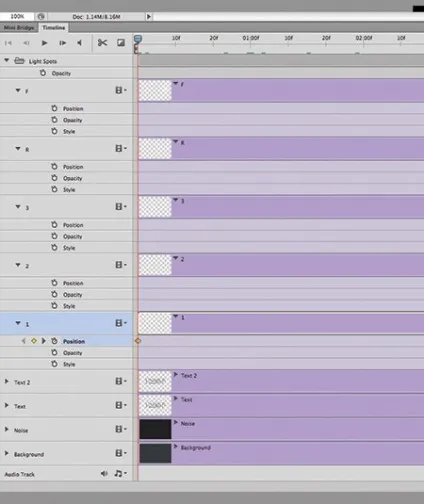The width and height of the screenshot is (424, 504).
Task: Select the Split at Playhead scissors icon
Action: click(x=102, y=43)
